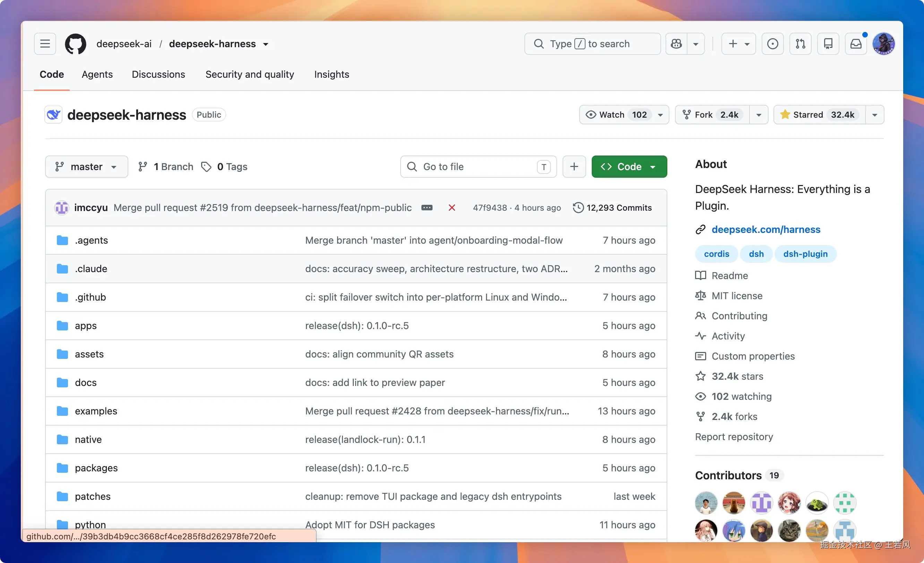Screen dimensions: 924x563
Task: Open pull requests icon in header
Action: click(x=800, y=44)
